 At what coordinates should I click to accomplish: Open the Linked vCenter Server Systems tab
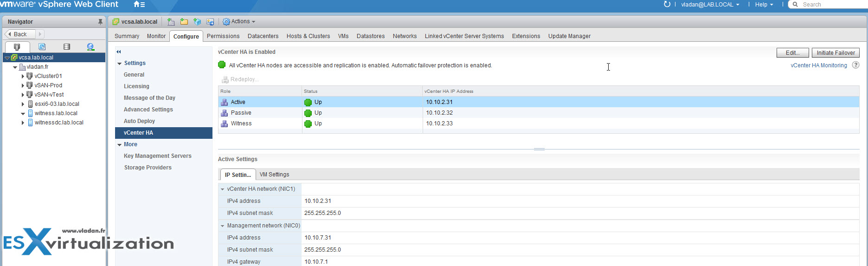click(x=464, y=36)
